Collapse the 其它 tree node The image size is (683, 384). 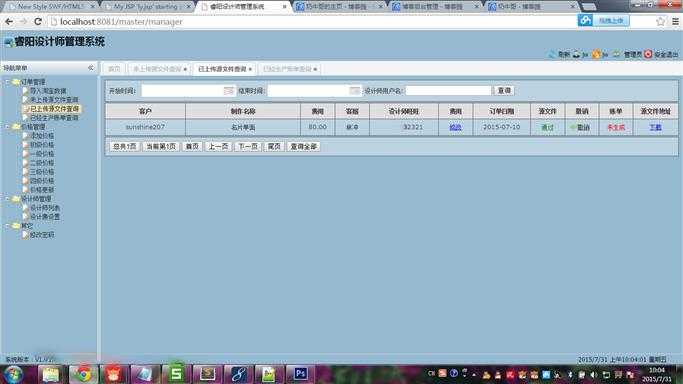(x=7, y=226)
